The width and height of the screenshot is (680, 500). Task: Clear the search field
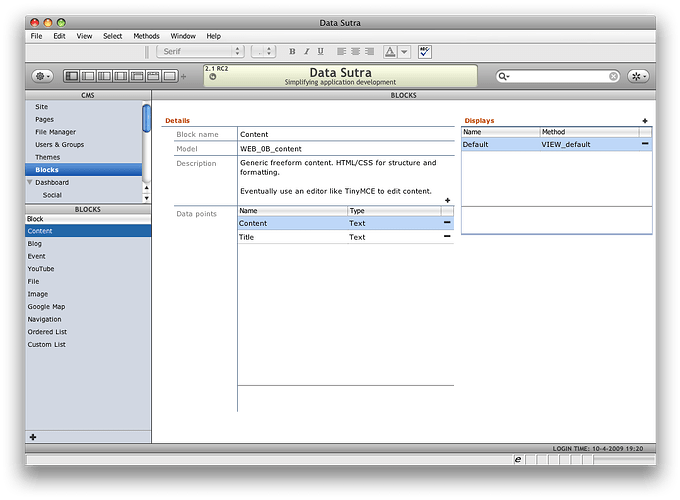pos(613,76)
